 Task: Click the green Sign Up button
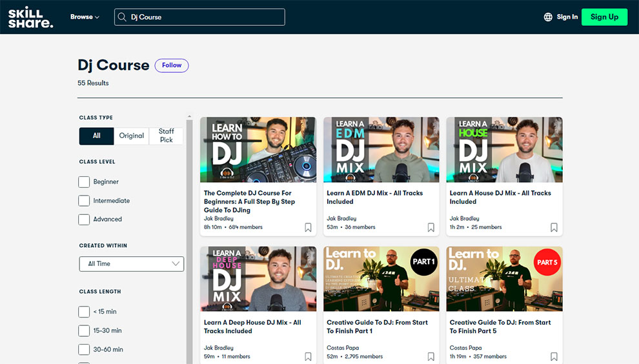pos(604,17)
